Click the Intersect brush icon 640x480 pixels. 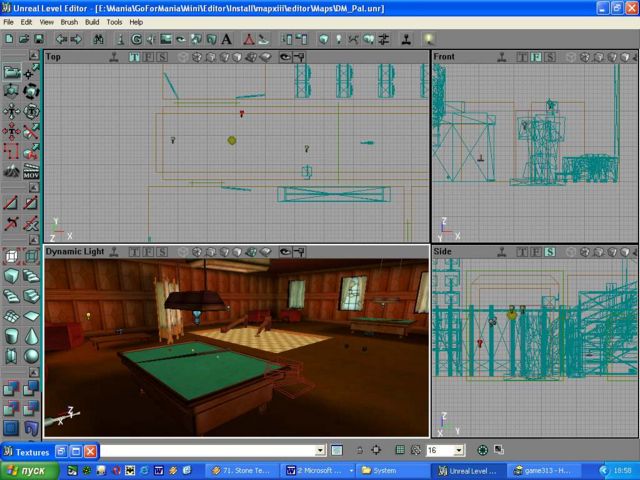tap(11, 409)
